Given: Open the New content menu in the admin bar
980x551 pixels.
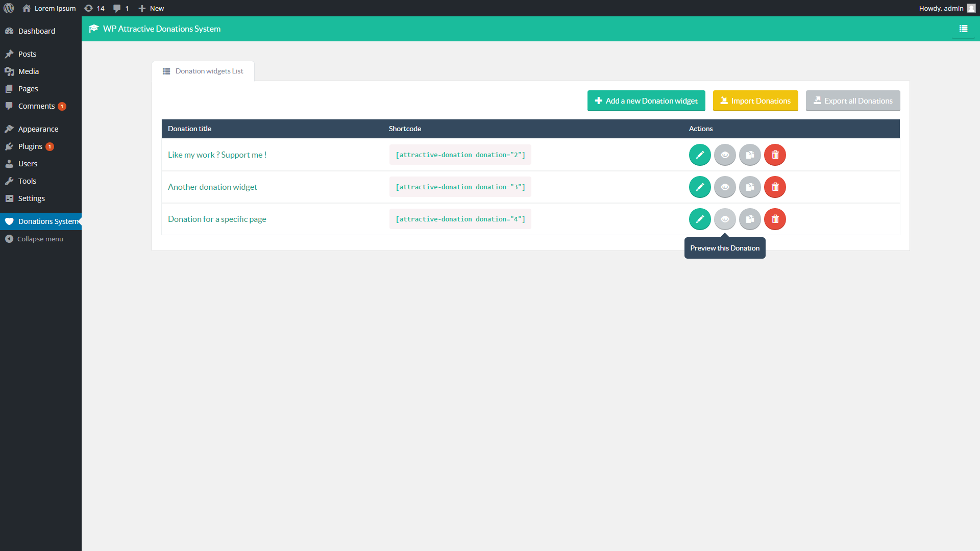Looking at the screenshot, I should (151, 8).
